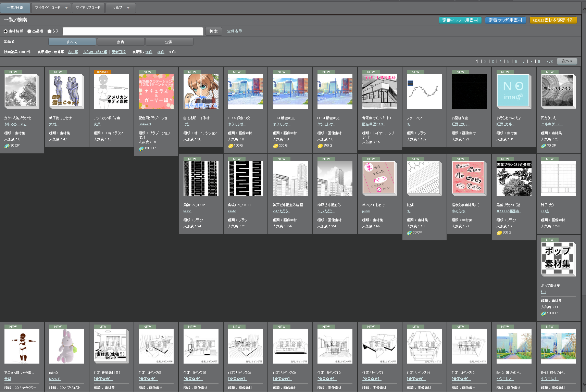
Task: Filter sellers by the 会員 tab
Action: tap(121, 42)
